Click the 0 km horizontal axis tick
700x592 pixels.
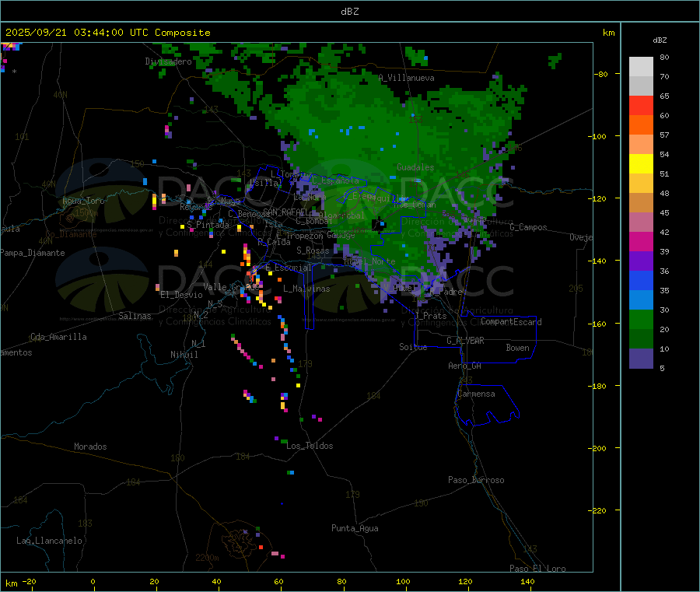(93, 581)
